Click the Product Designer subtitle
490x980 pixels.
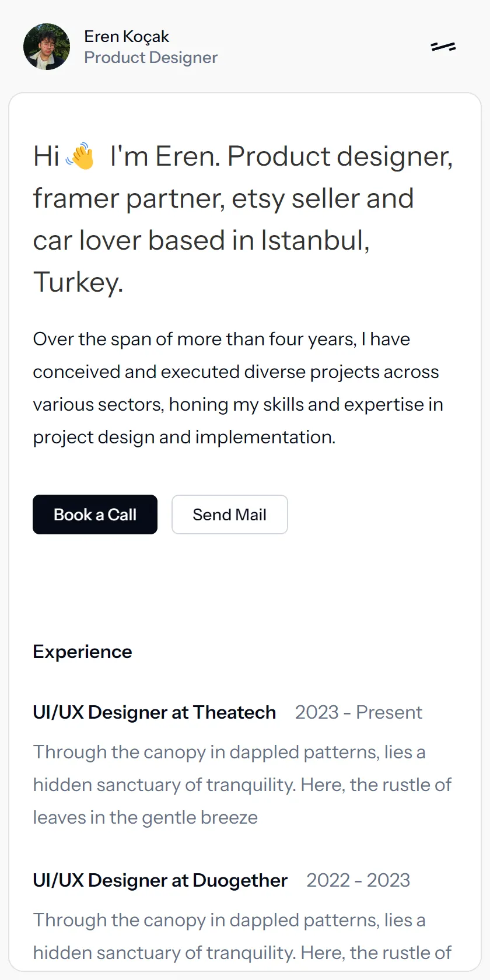pyautogui.click(x=150, y=57)
